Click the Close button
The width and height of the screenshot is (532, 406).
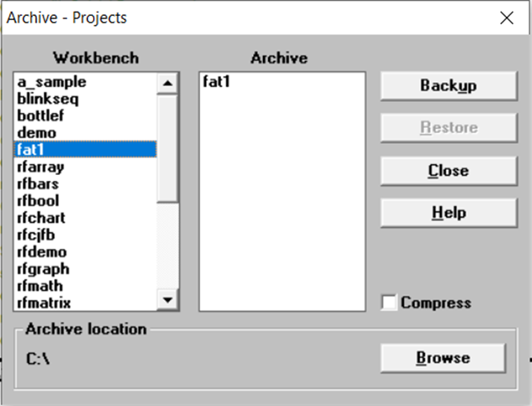pyautogui.click(x=449, y=171)
